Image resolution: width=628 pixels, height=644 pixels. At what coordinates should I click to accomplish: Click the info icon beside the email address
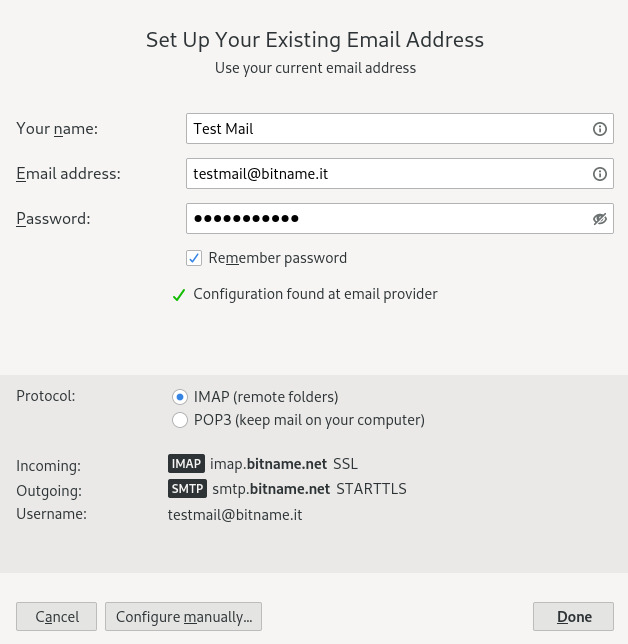click(600, 174)
